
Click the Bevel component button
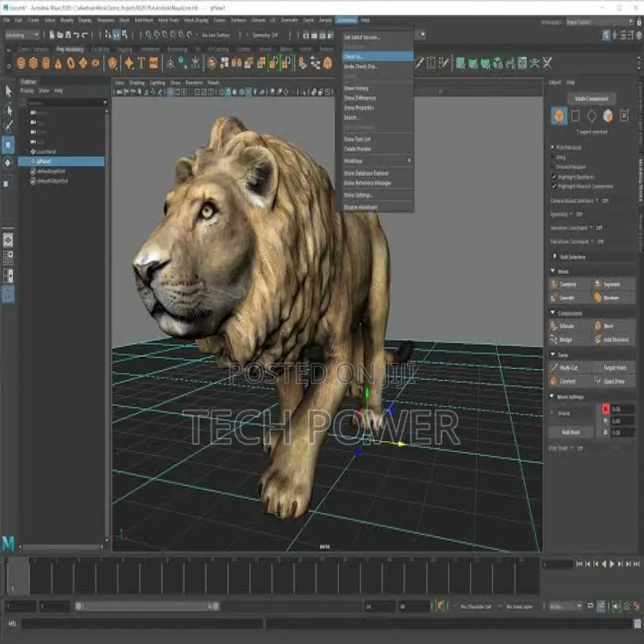[614, 326]
